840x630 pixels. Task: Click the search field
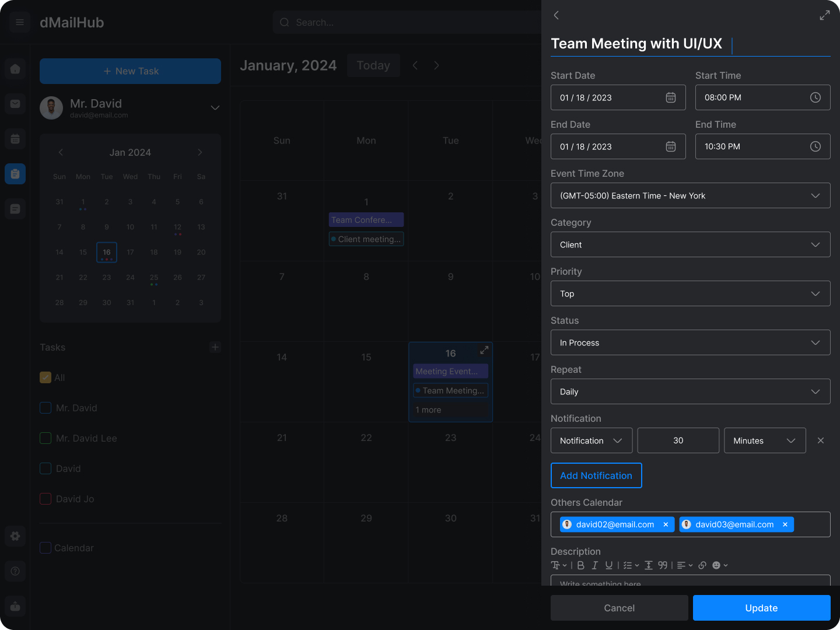pyautogui.click(x=408, y=22)
